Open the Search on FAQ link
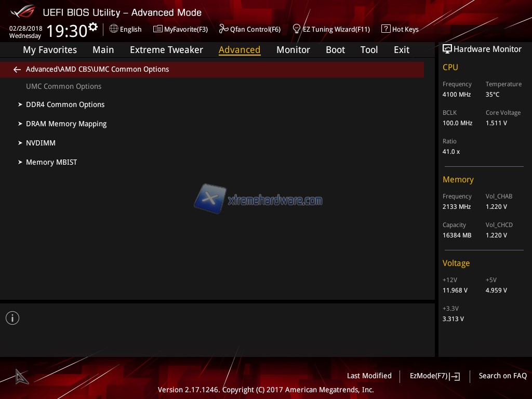This screenshot has height=399, width=532. pos(502,376)
